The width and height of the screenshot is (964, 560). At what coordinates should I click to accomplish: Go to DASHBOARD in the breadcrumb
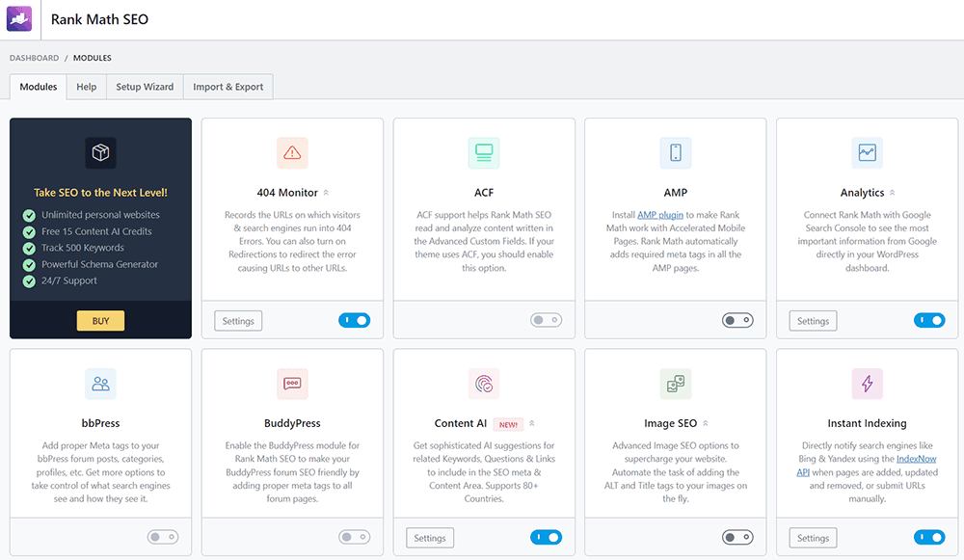[34, 58]
